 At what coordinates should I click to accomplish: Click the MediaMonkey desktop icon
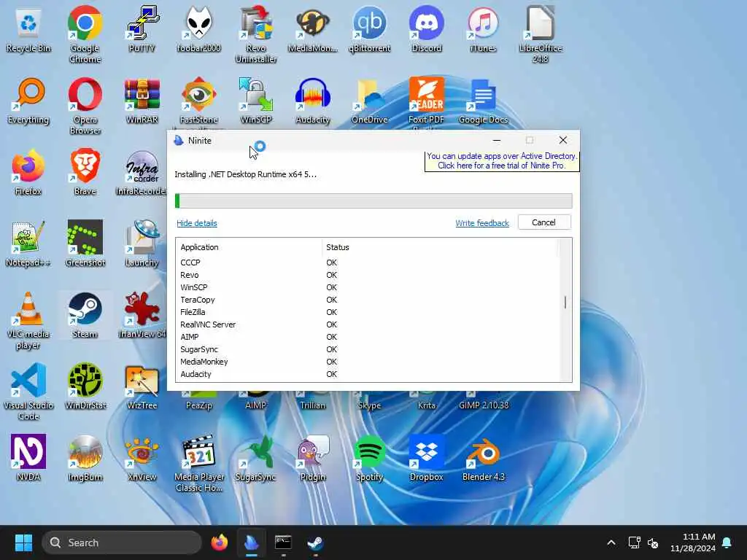pyautogui.click(x=312, y=29)
